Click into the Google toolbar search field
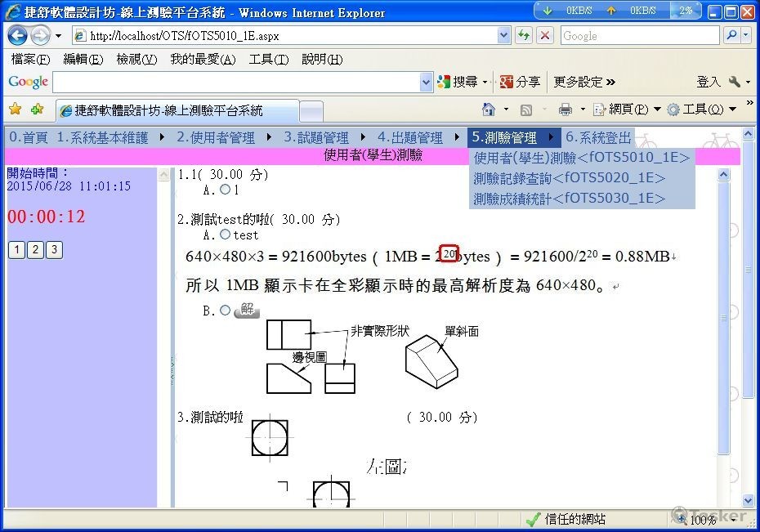 tap(235, 82)
